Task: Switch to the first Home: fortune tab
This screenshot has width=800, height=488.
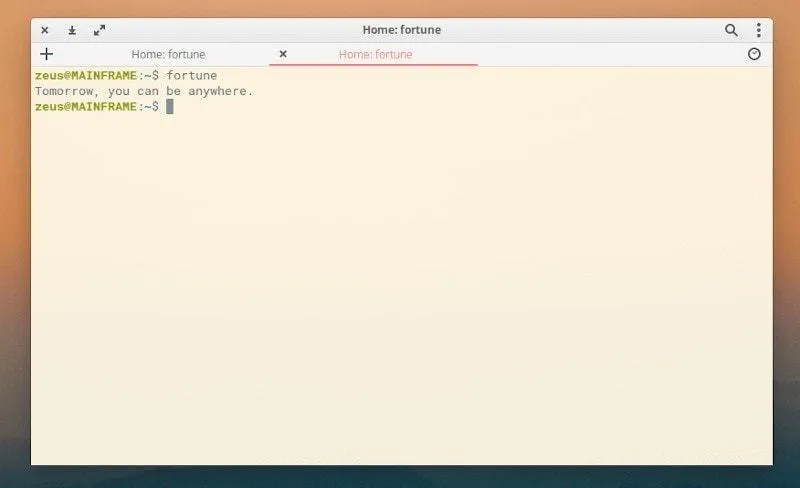Action: pyautogui.click(x=168, y=54)
